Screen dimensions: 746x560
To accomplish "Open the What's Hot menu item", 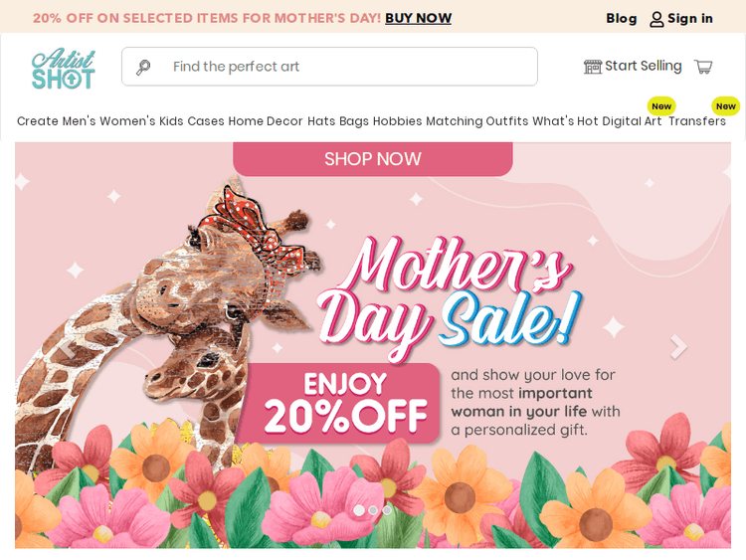I will click(565, 121).
